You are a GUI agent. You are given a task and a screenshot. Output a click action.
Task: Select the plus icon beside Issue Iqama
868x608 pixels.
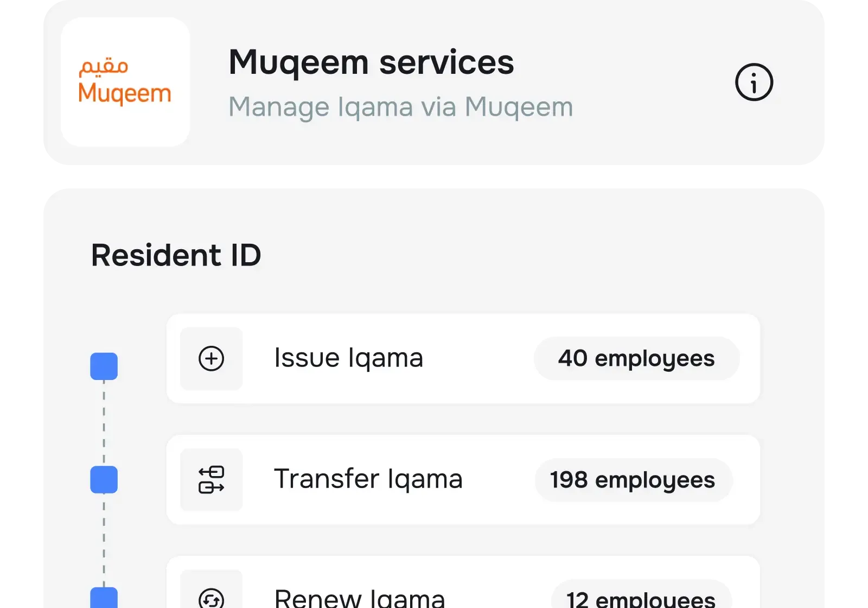click(x=212, y=359)
